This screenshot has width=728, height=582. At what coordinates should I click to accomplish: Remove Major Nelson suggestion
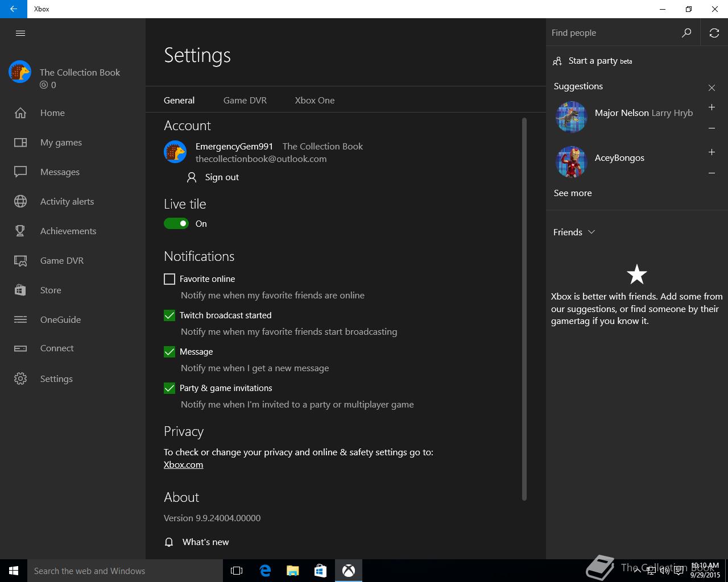click(712, 128)
